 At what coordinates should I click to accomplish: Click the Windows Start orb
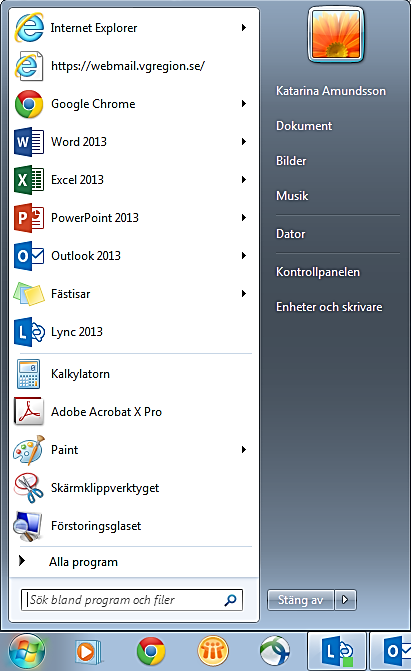[27, 651]
